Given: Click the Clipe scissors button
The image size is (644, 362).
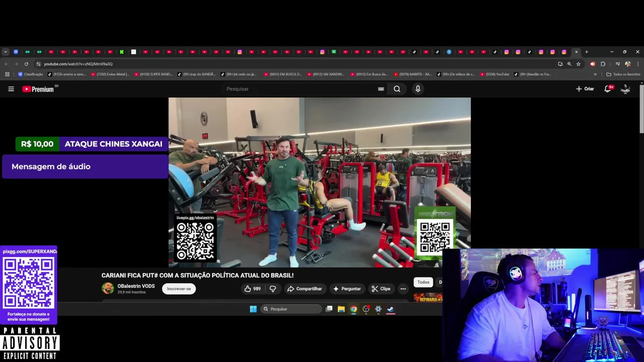Looking at the screenshot, I should [381, 289].
